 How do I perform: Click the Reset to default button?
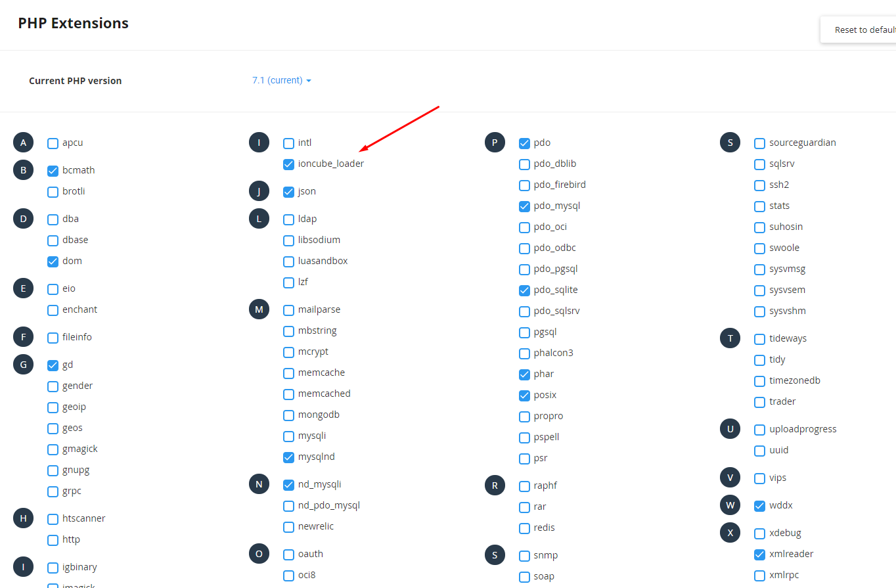[x=863, y=30]
